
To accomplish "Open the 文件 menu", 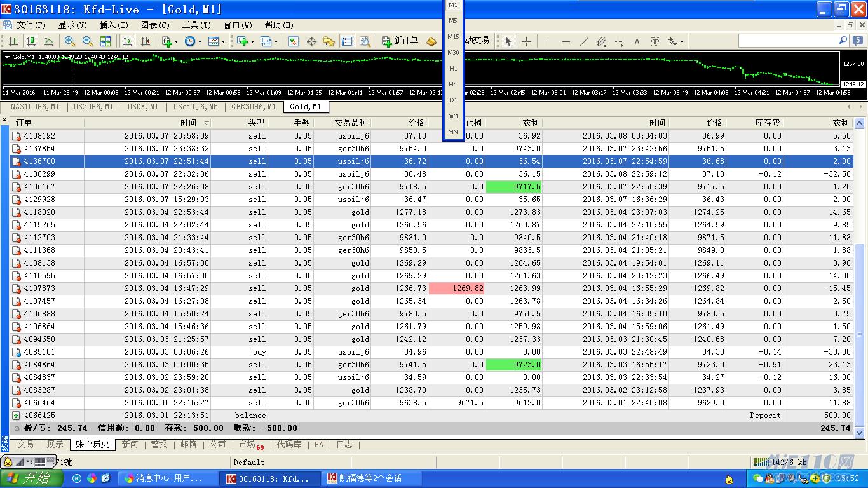I will 31,25.
